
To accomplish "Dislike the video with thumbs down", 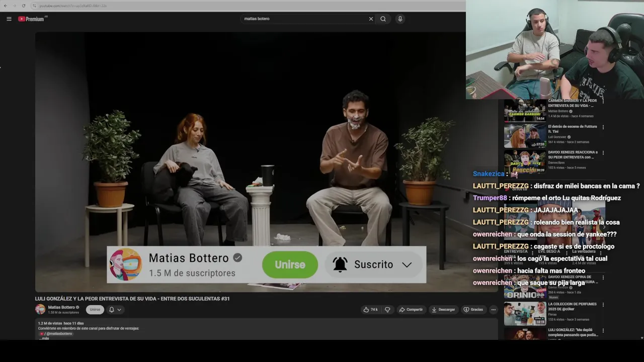I will 387,310.
